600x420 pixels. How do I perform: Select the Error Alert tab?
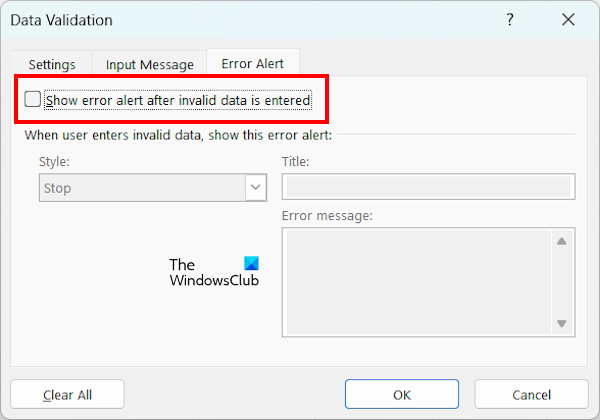pos(253,63)
